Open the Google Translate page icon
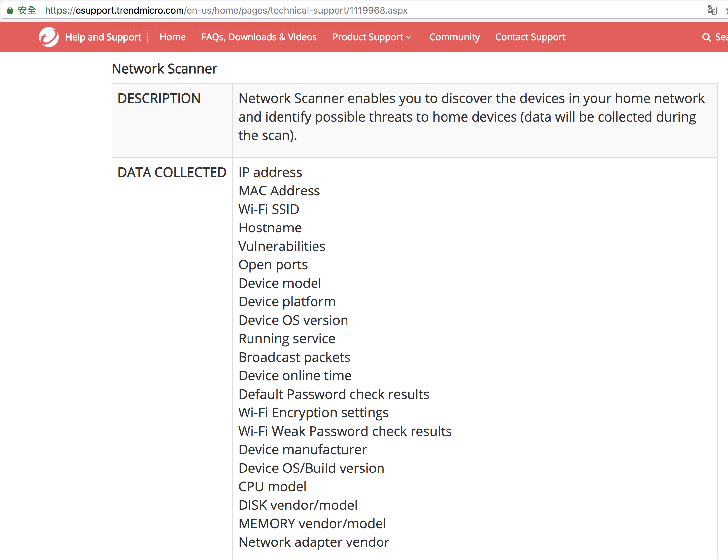The image size is (728, 560). click(x=711, y=10)
